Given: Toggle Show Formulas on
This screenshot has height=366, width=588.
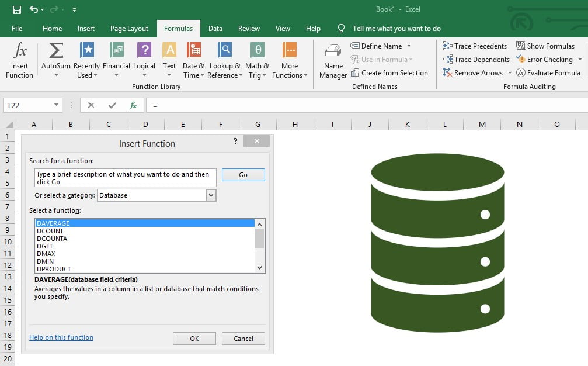Looking at the screenshot, I should (x=545, y=46).
